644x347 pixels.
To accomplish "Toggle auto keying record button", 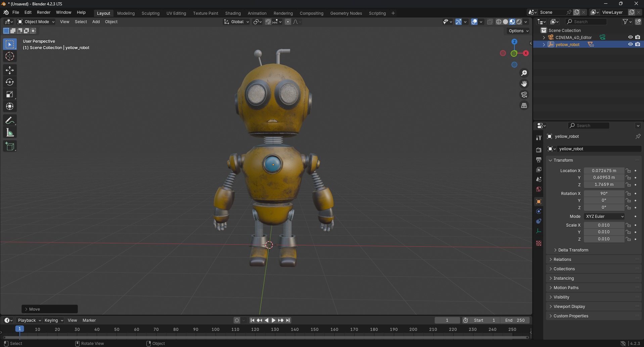I will [x=237, y=320].
